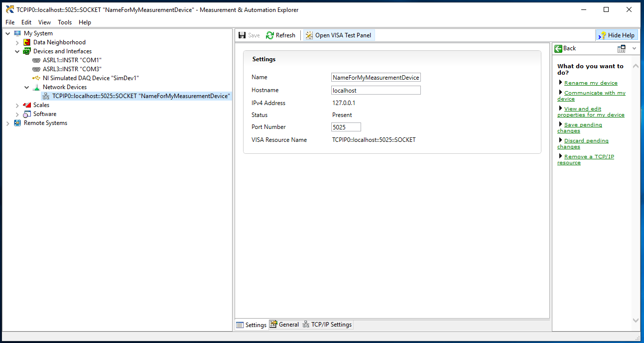Viewport: 644px width, 343px height.
Task: Click the Remote Systems icon
Action: pos(17,123)
